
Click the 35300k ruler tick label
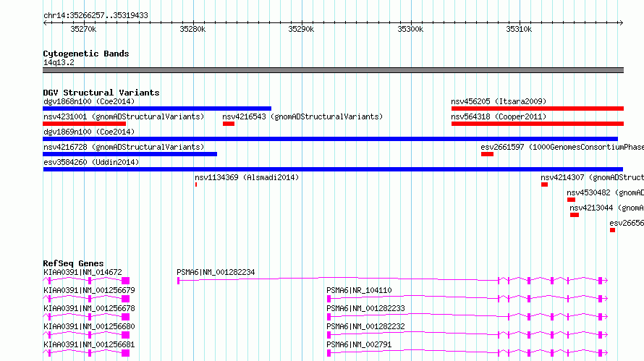tap(410, 29)
